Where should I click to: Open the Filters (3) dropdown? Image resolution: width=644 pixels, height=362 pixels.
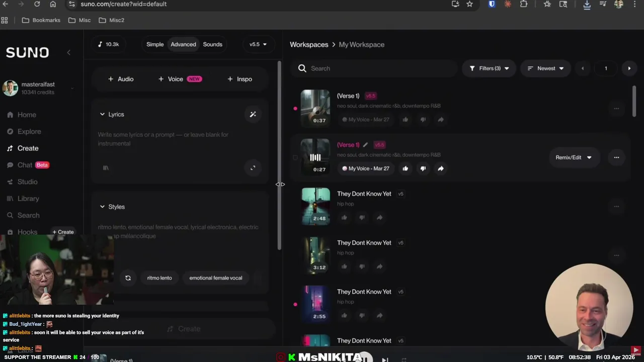click(489, 68)
